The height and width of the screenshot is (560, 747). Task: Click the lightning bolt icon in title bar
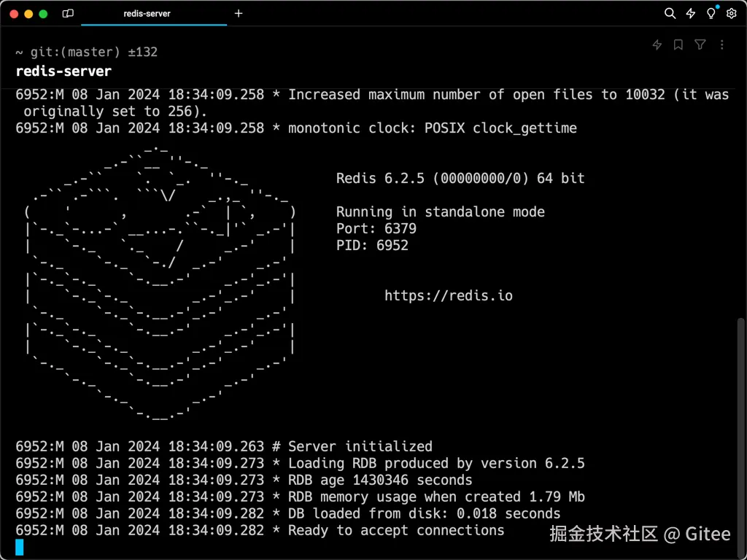click(690, 13)
